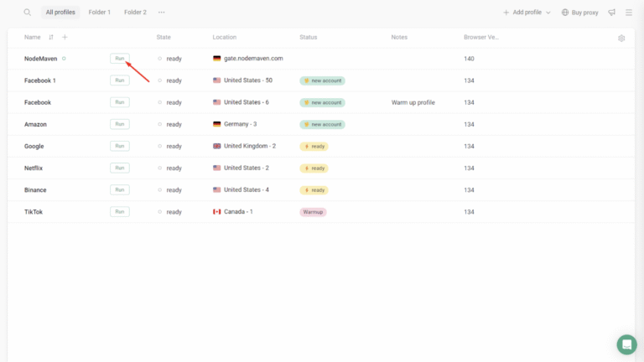644x362 pixels.
Task: Open the more folders ellipsis menu
Action: tap(161, 13)
